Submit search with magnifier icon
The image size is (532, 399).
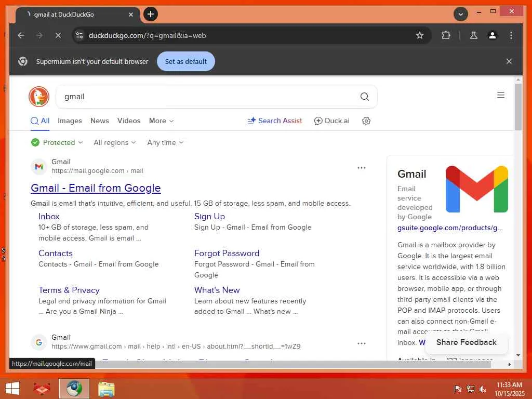364,97
